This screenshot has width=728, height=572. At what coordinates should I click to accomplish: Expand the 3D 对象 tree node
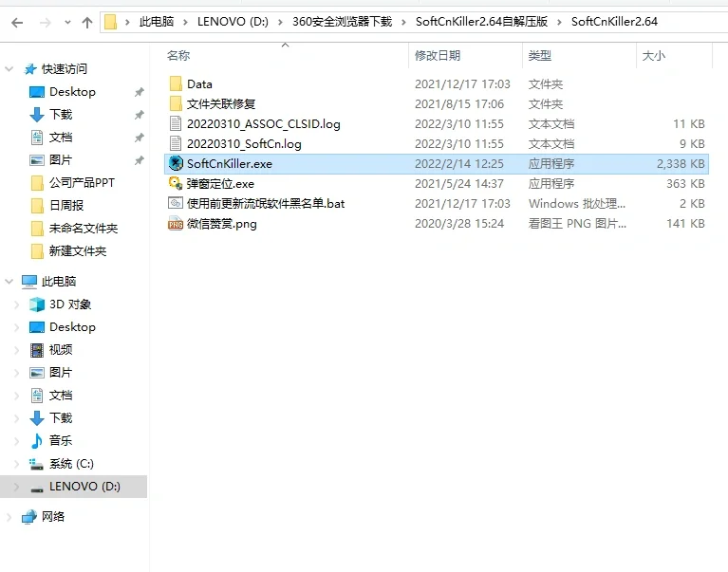click(17, 304)
